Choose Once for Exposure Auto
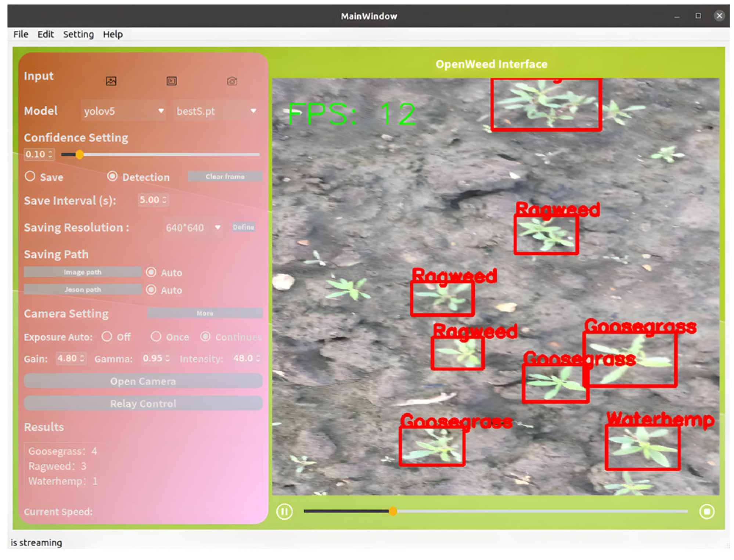The height and width of the screenshot is (560, 734). pyautogui.click(x=156, y=337)
